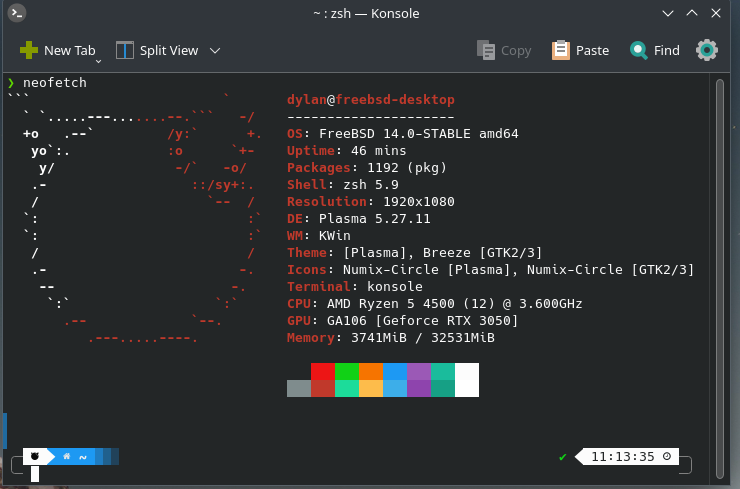Click the Konsole terminal icon in title bar
Viewport: 740px width, 489px height.
[17, 14]
